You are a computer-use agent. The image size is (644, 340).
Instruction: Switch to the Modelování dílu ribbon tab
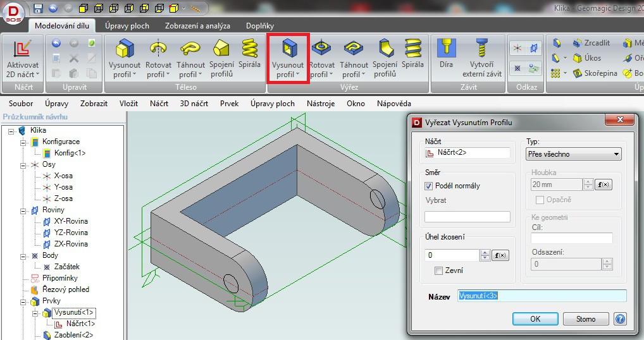tap(61, 25)
